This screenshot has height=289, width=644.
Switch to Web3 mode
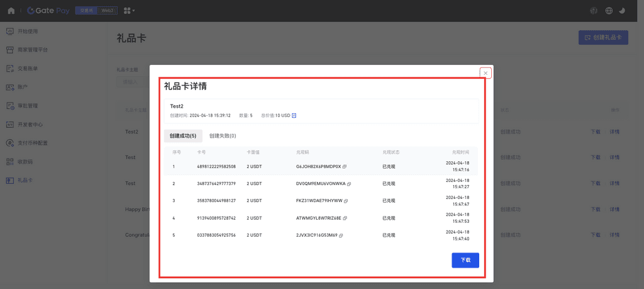tap(108, 11)
